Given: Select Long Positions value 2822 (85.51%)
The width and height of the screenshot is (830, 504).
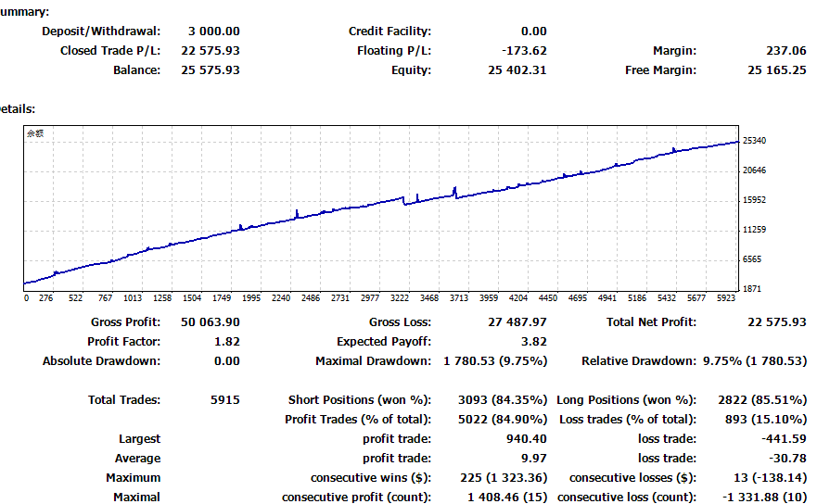Looking at the screenshot, I should pos(762,400).
